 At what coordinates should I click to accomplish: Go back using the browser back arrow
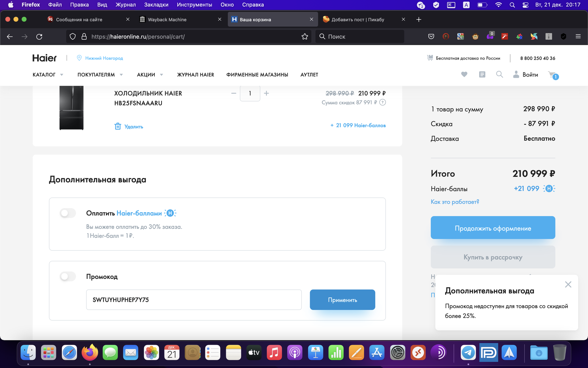tap(10, 37)
